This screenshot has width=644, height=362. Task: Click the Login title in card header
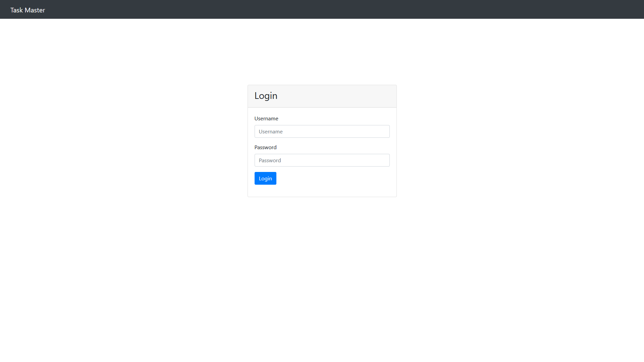click(x=266, y=96)
